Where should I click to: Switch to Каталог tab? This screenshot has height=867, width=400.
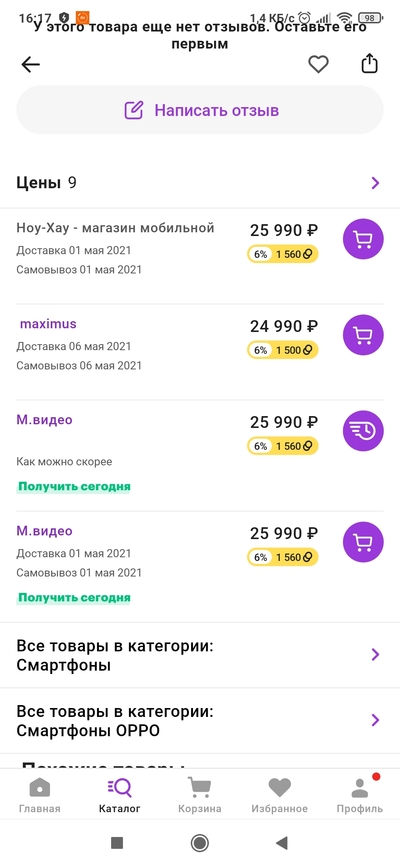point(120,795)
